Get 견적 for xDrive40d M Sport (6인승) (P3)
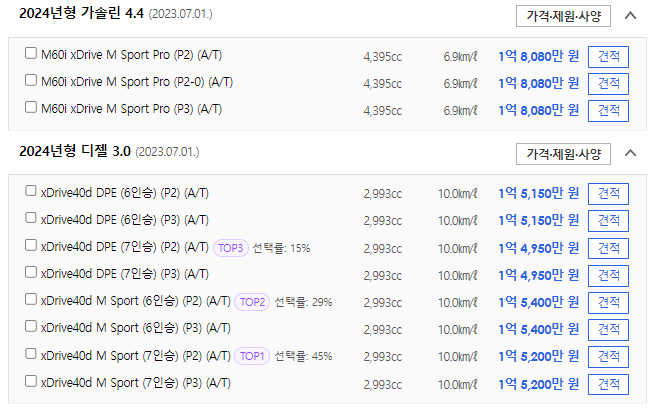This screenshot has height=412, width=654. (608, 330)
